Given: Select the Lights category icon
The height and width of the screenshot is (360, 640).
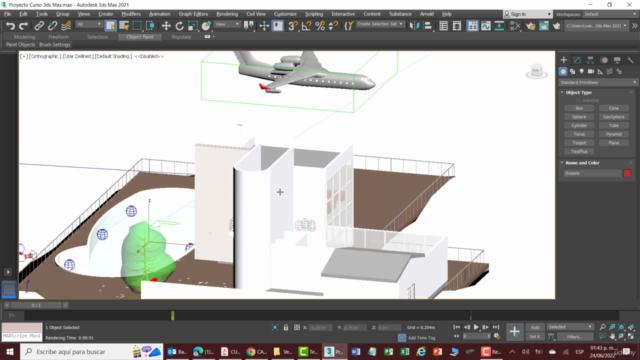Looking at the screenshot, I should [582, 71].
